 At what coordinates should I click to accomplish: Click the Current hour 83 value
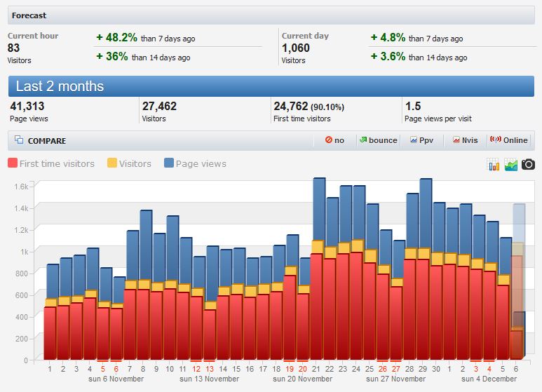pos(13,48)
